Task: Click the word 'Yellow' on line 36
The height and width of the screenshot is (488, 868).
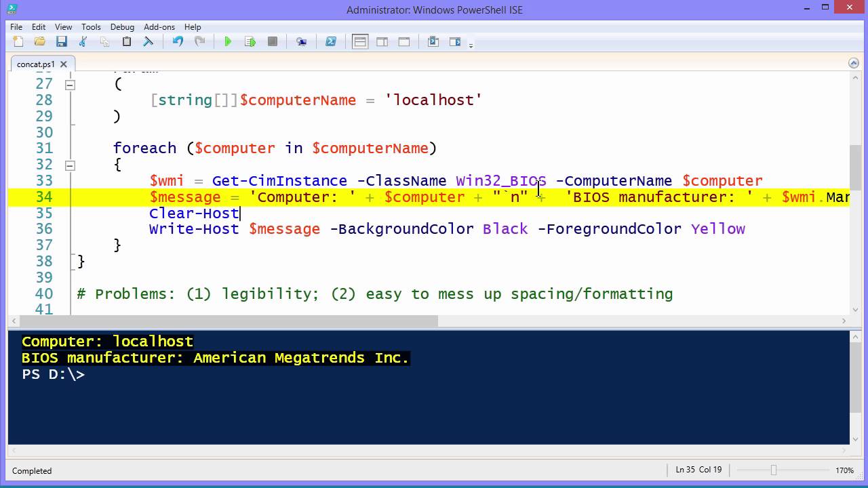Action: [x=718, y=229]
